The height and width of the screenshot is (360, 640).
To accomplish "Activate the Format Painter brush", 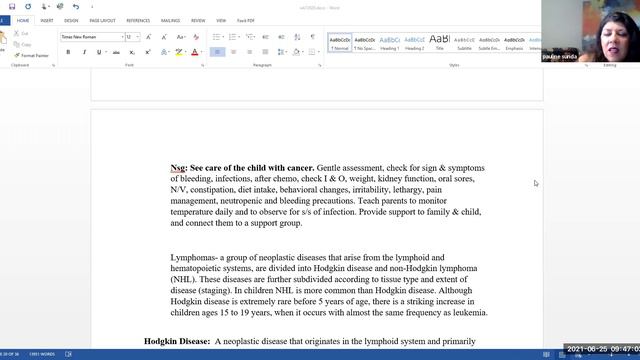I will [x=31, y=56].
